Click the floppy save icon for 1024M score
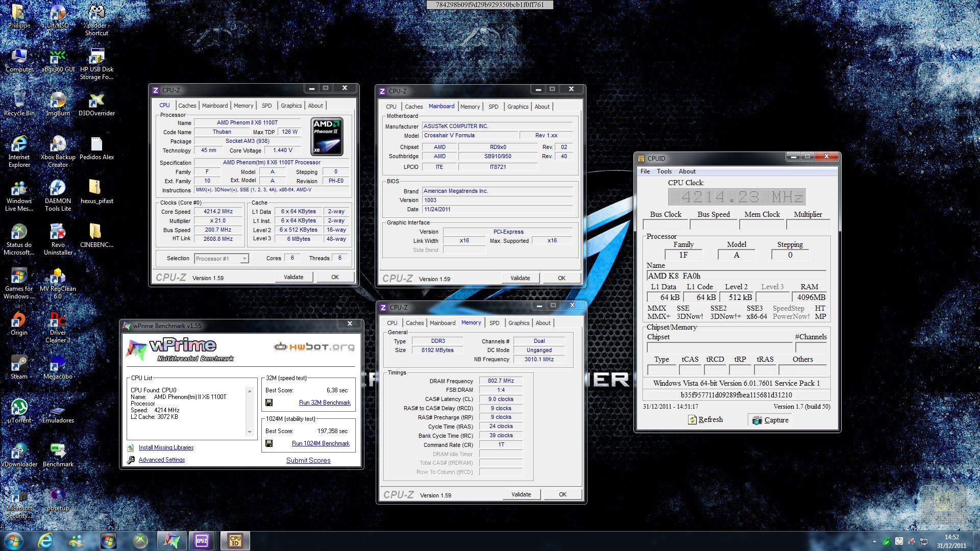 pyautogui.click(x=269, y=443)
